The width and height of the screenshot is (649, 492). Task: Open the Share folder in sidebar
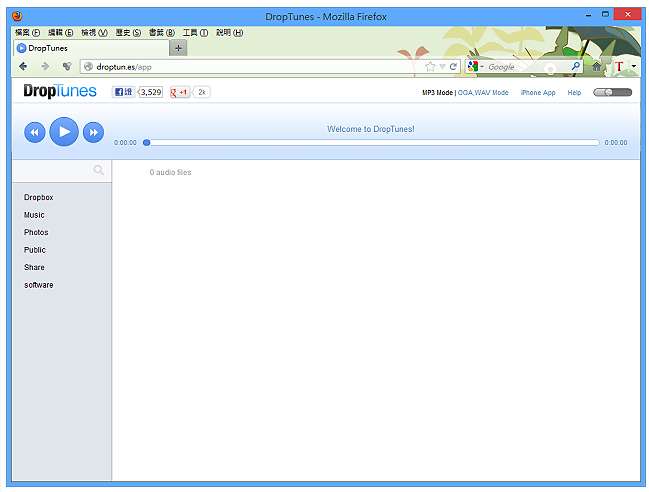pos(34,267)
